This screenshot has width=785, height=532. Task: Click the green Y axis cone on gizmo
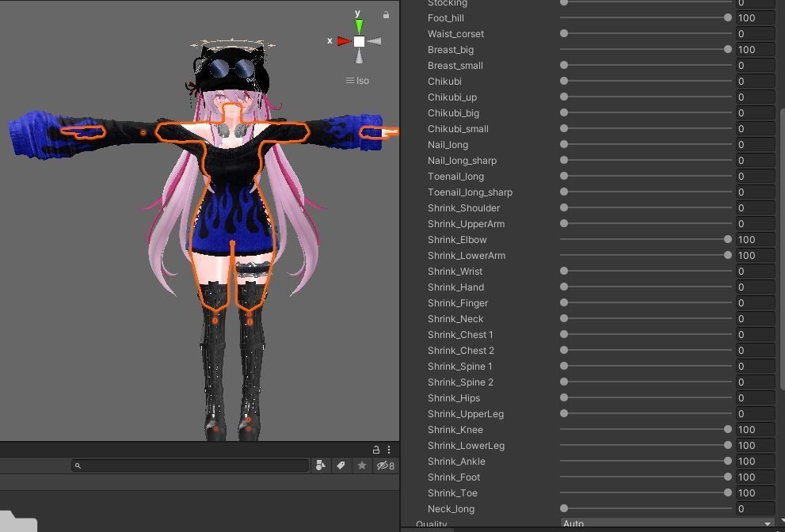click(x=359, y=27)
